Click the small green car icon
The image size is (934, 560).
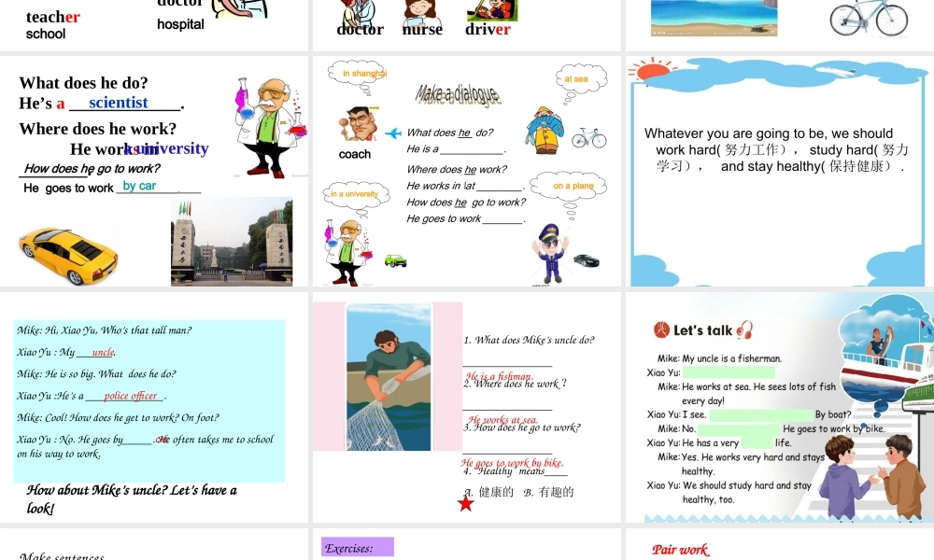[x=395, y=260]
